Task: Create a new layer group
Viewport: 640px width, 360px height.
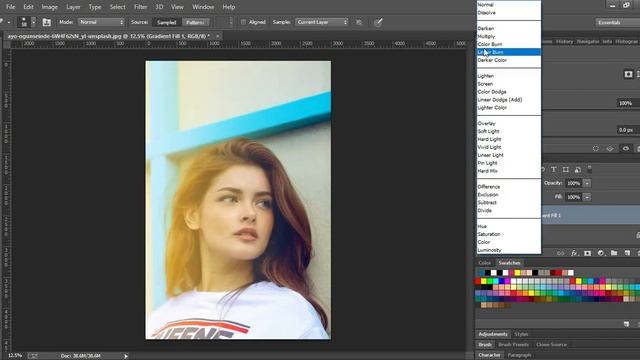Action: click(614, 253)
